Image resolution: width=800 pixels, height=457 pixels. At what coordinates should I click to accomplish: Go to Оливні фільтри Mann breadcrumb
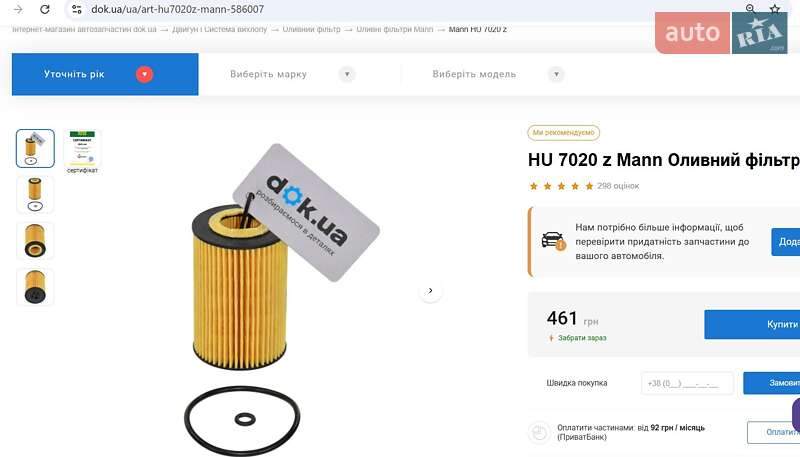(x=394, y=30)
